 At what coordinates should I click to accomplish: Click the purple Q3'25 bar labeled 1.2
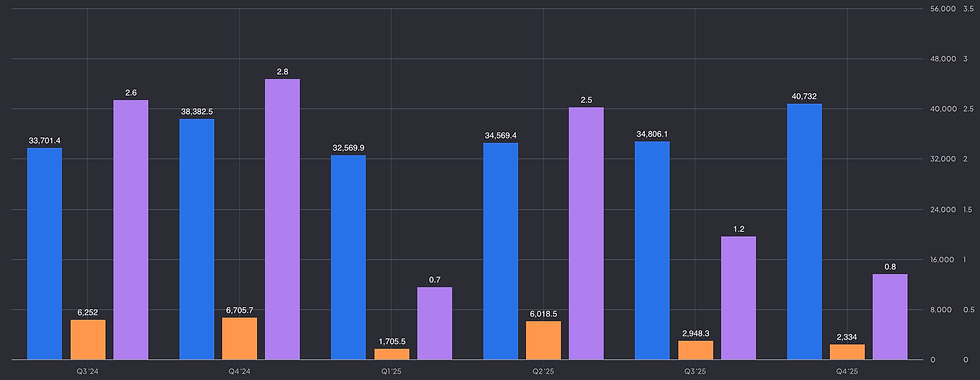738,298
